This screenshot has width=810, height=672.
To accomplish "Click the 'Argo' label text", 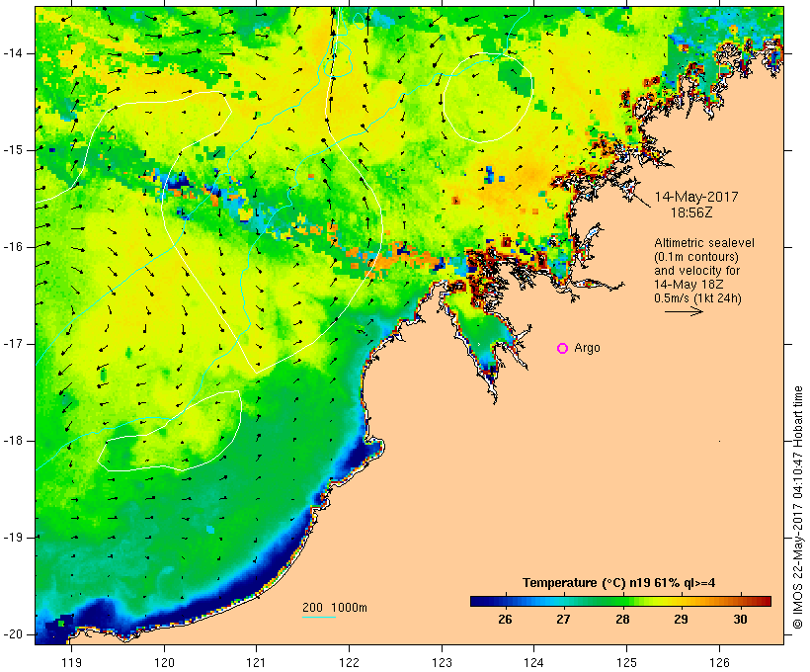I will [588, 348].
